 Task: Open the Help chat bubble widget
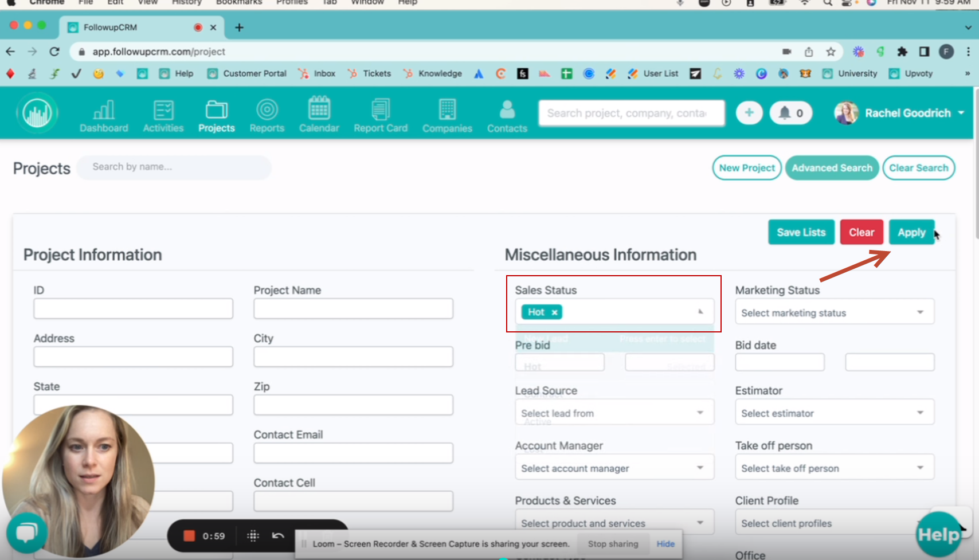click(26, 532)
